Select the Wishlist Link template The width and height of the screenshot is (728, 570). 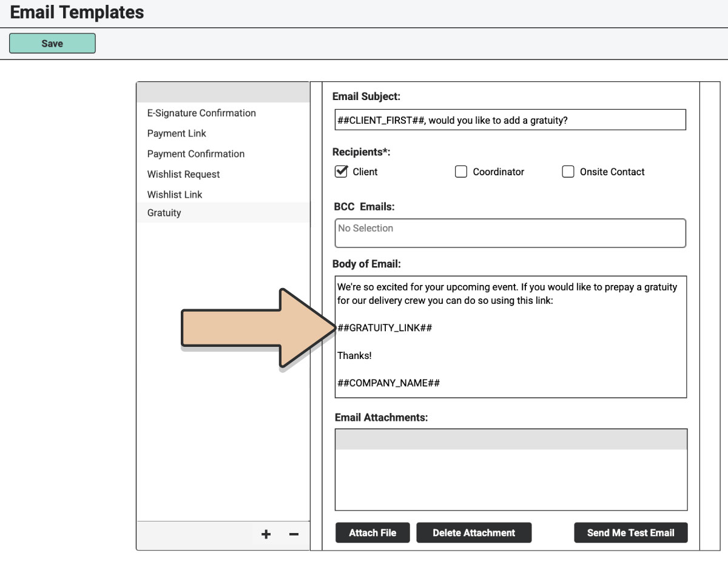coord(175,195)
